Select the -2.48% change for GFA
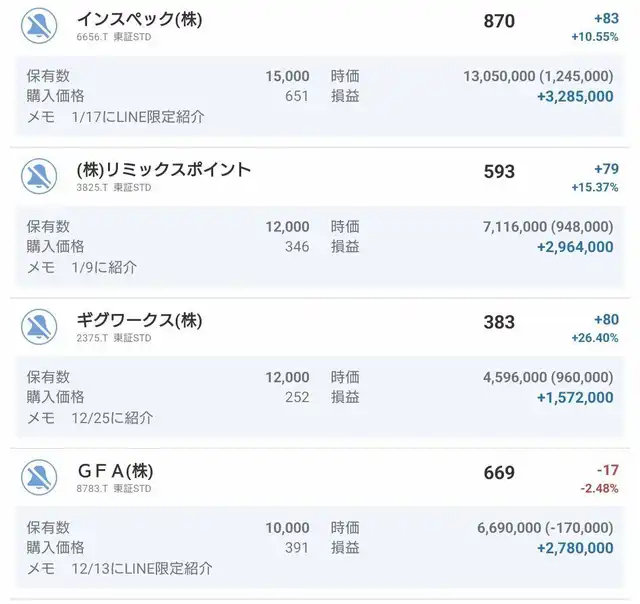The image size is (640, 604). pos(599,488)
